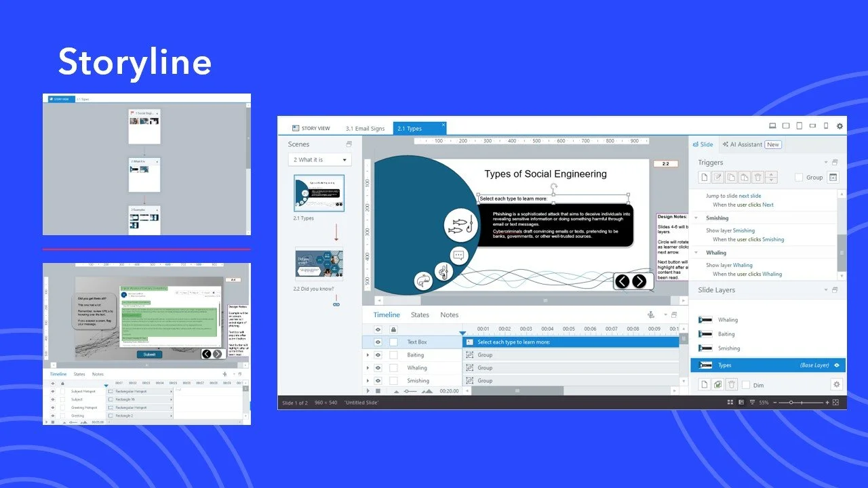Click 'Smishing' layer link in trigger

[744, 230]
